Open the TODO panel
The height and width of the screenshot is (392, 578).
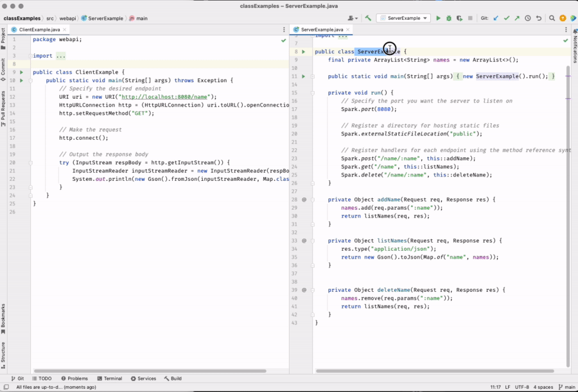pos(43,378)
